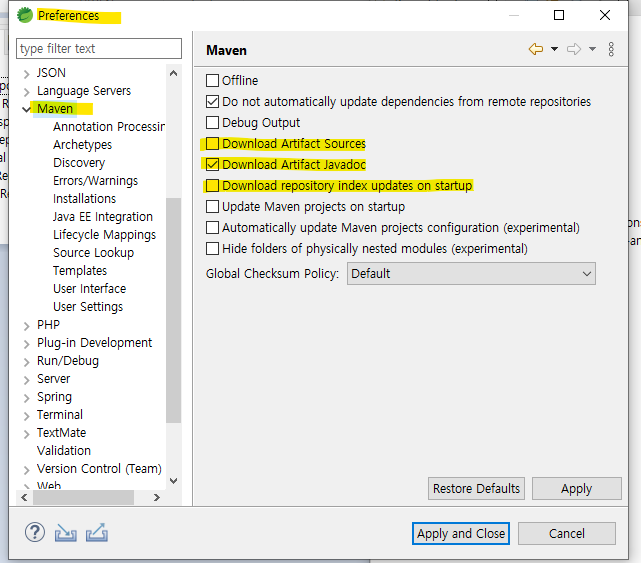Click tree scrollbar down arrow
The image size is (641, 563).
[x=173, y=481]
